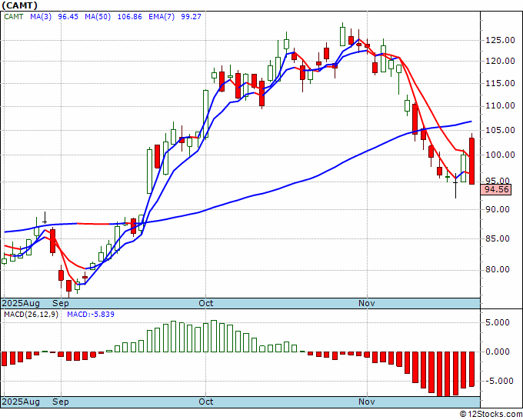Select Sep on the price chart date axis
Image resolution: width=523 pixels, height=420 pixels.
[x=60, y=303]
